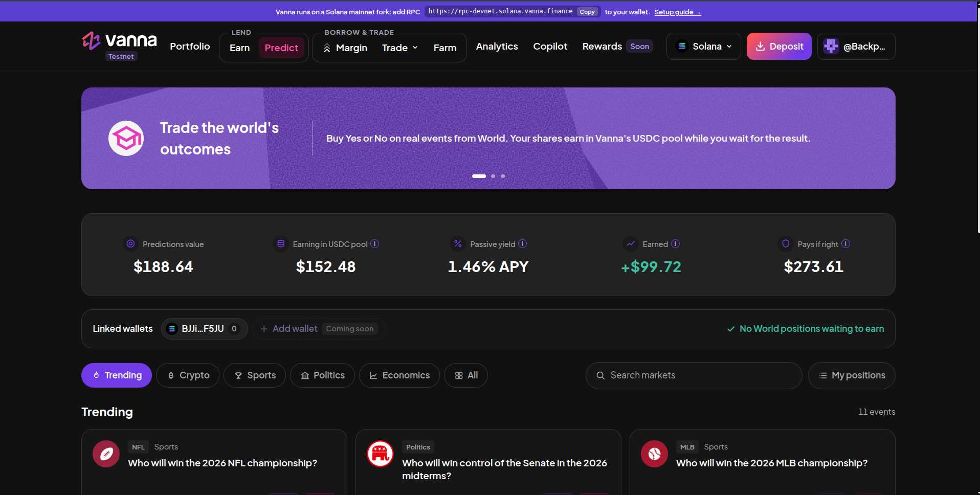Click the info icon next to Pays if right

coord(846,244)
